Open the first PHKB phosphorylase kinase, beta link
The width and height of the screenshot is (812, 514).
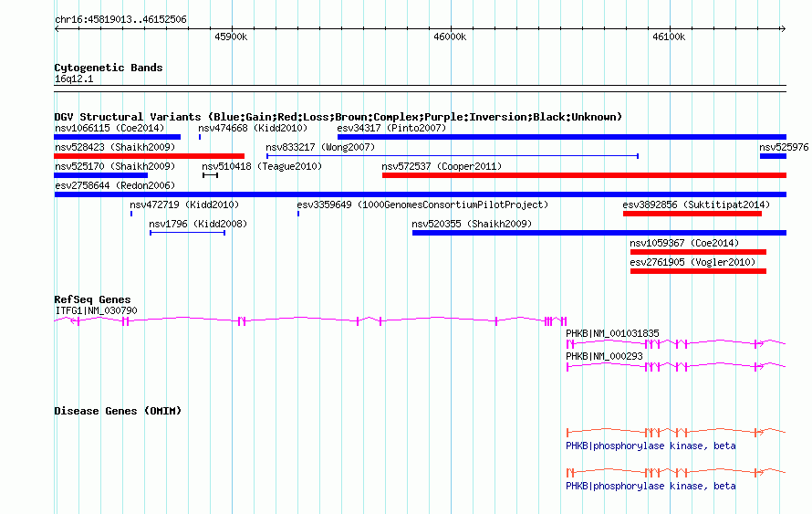click(x=651, y=446)
